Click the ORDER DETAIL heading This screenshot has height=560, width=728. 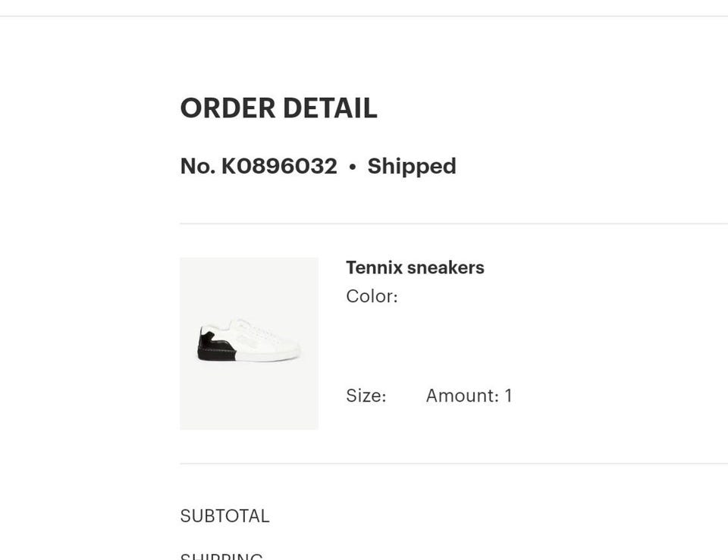pyautogui.click(x=278, y=108)
